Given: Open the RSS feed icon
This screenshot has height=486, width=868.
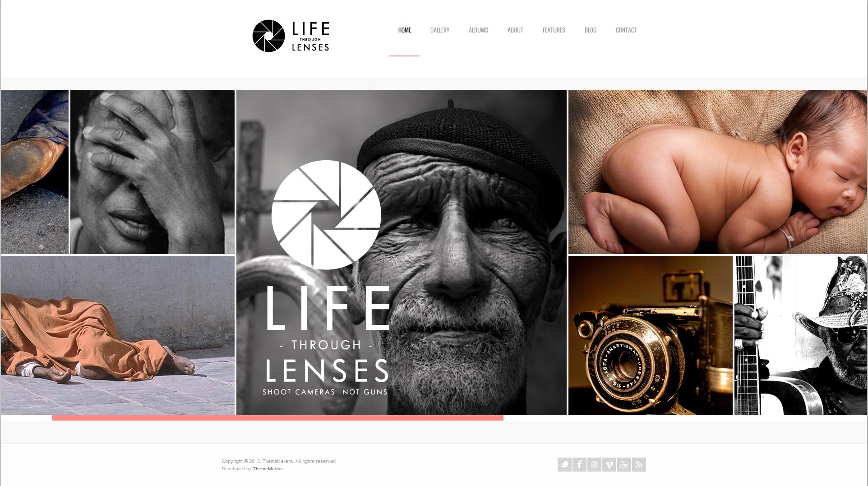Looking at the screenshot, I should (639, 464).
